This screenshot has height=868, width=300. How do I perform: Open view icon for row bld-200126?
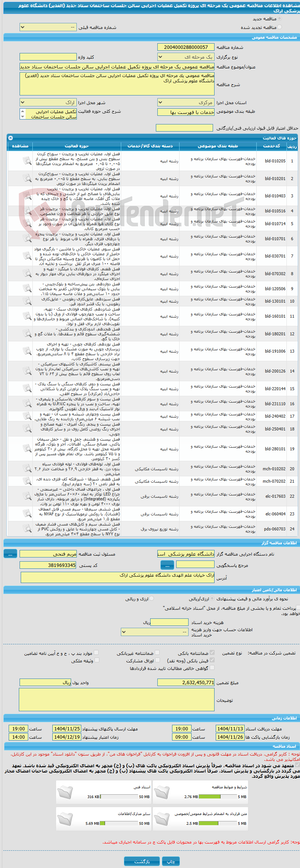coord(27,371)
